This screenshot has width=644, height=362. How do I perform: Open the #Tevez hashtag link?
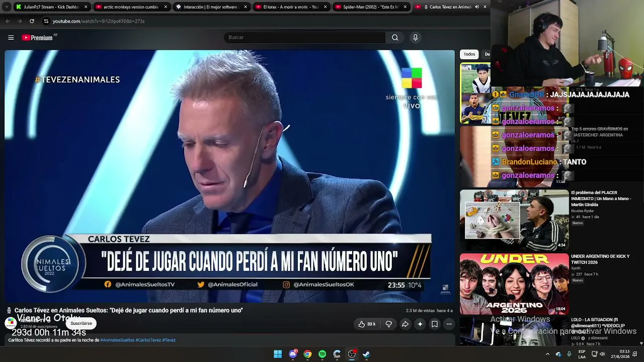(x=169, y=340)
